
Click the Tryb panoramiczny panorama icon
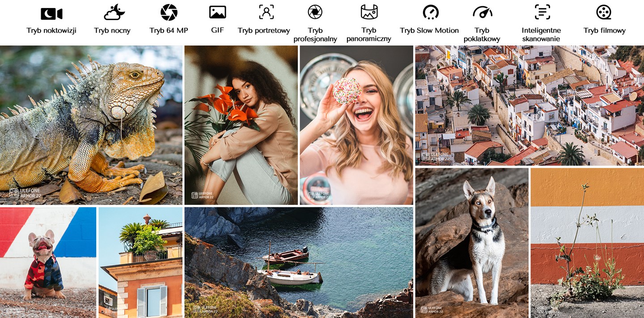[x=369, y=12]
